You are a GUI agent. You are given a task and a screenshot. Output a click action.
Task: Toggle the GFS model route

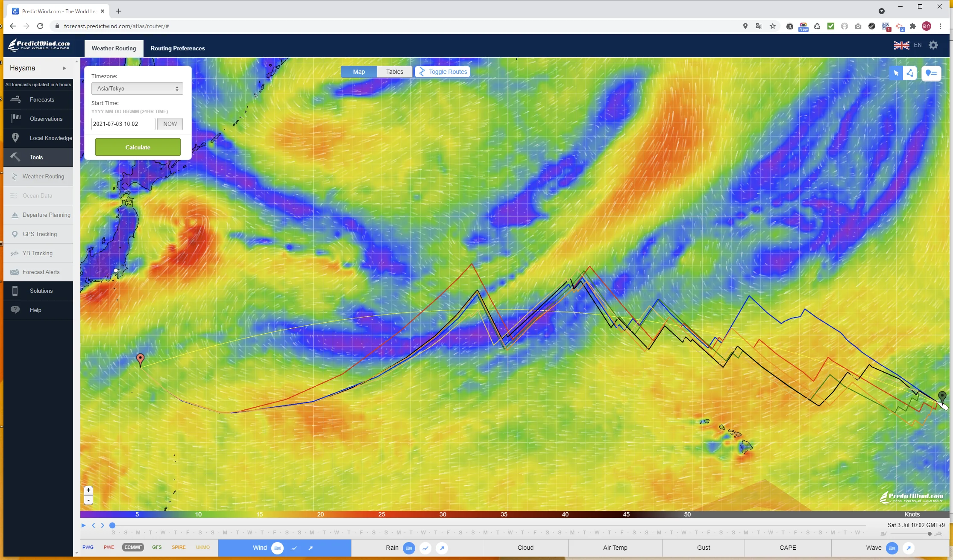coord(157,547)
